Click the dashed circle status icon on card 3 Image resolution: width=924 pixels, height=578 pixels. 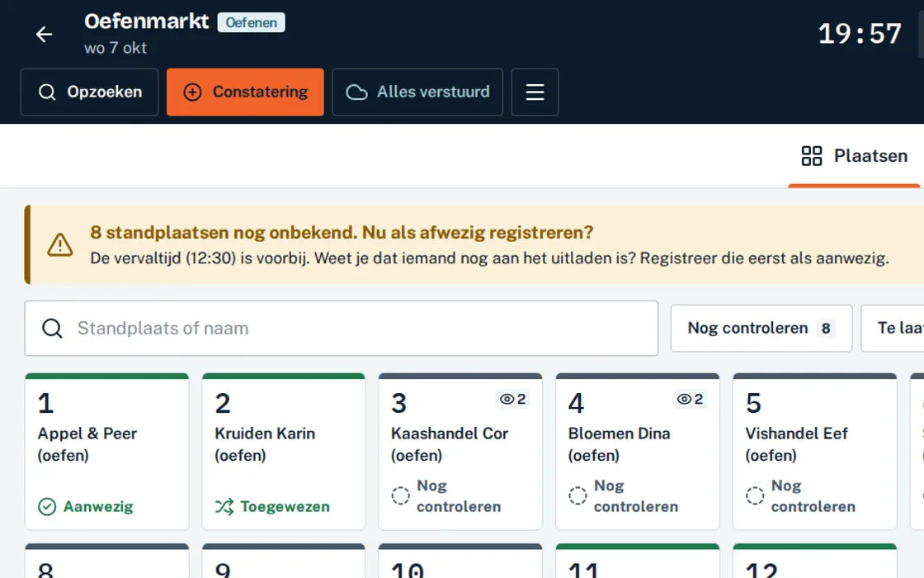tap(400, 495)
